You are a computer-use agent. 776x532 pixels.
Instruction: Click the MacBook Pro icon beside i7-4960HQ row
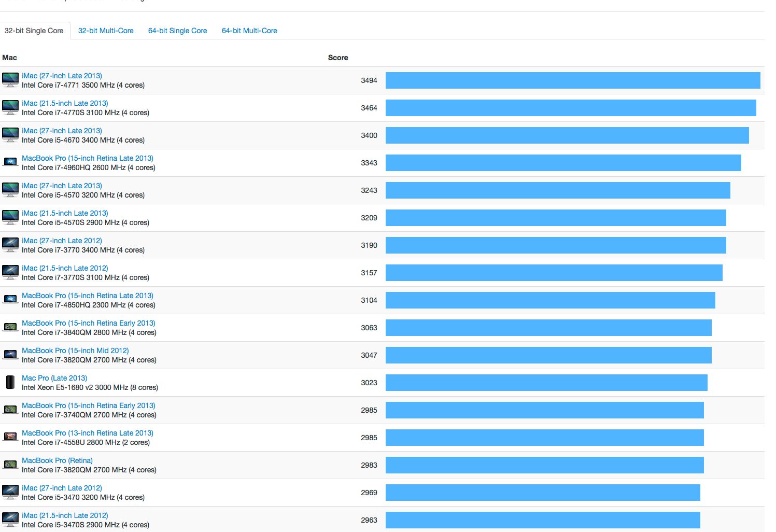[x=10, y=162]
